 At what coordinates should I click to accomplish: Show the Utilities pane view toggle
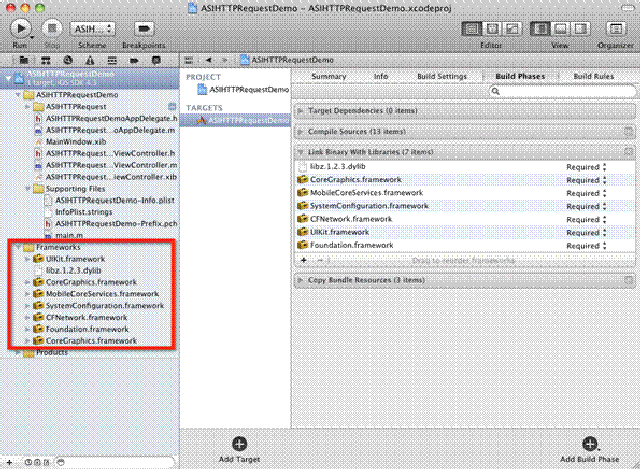pos(577,29)
